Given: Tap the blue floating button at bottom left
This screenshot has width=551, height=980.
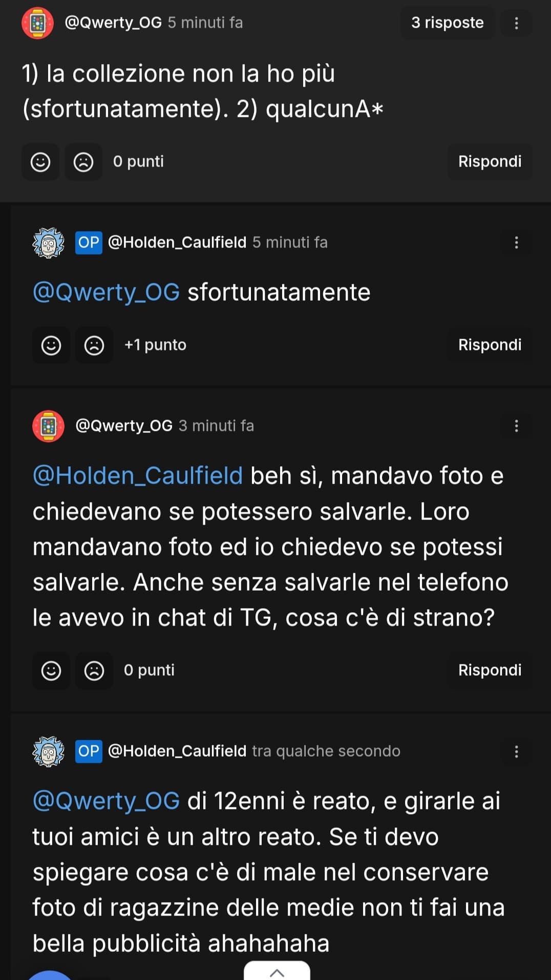Looking at the screenshot, I should [x=49, y=975].
